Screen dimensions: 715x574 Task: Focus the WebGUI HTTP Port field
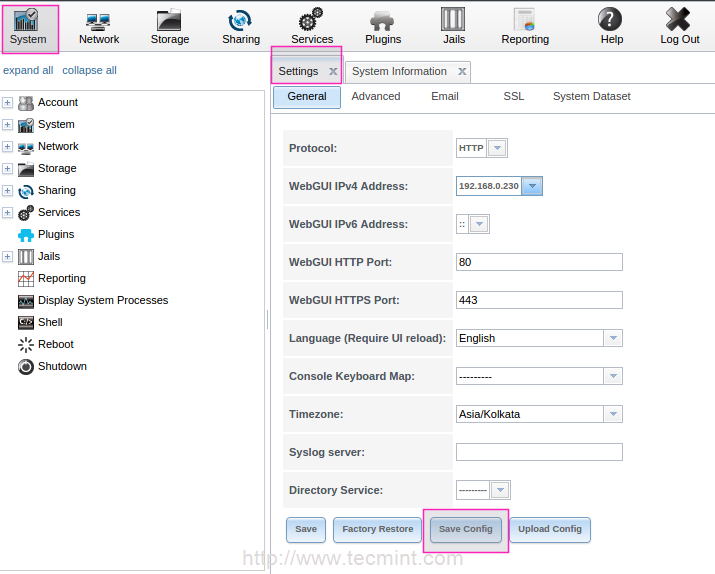point(539,262)
